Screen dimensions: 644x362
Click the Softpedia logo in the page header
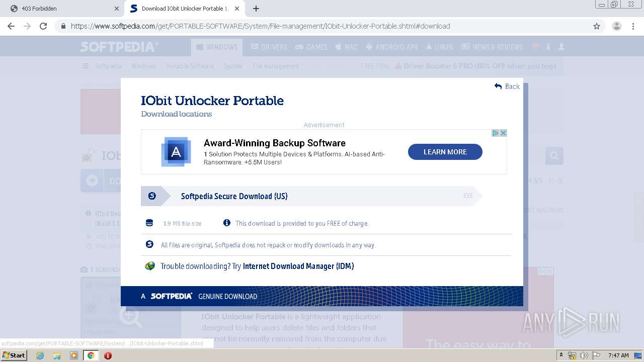coord(119,47)
